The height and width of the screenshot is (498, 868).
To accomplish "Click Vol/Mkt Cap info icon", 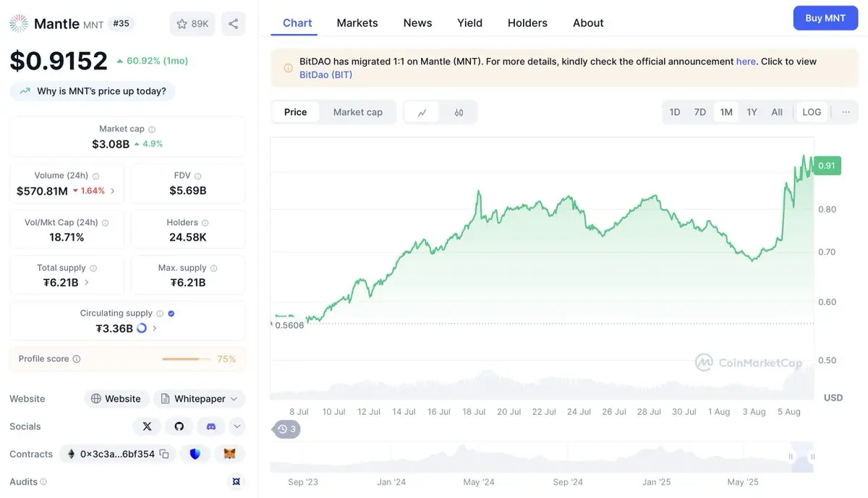I will (105, 223).
